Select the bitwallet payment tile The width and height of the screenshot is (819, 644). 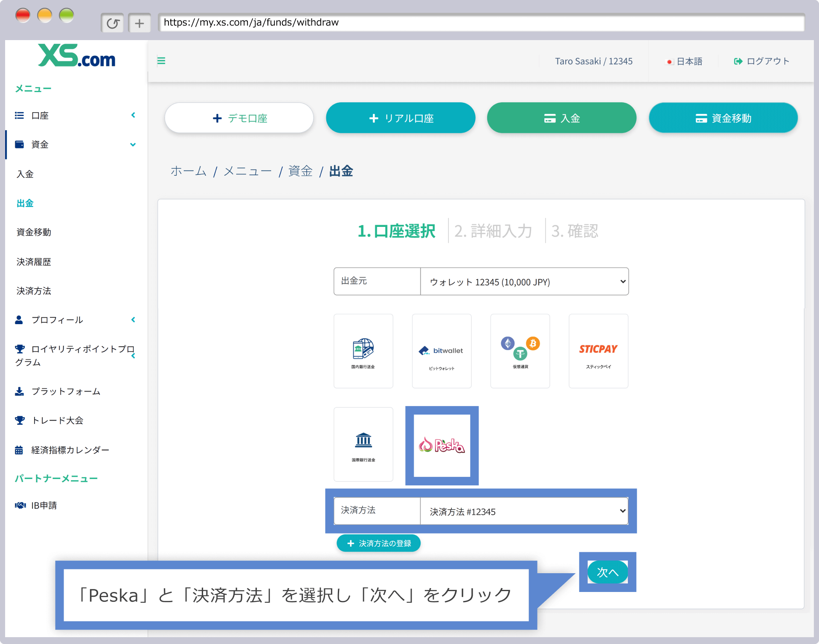point(442,351)
